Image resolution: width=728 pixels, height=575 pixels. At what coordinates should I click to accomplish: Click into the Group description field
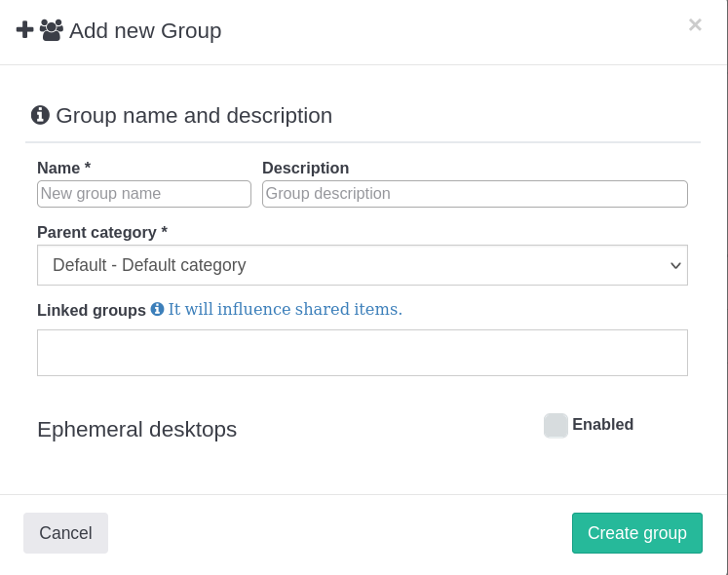[475, 194]
